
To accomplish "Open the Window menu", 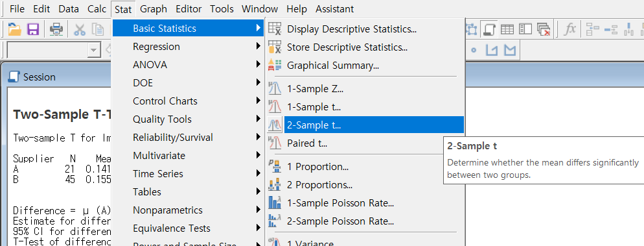I will point(260,8).
